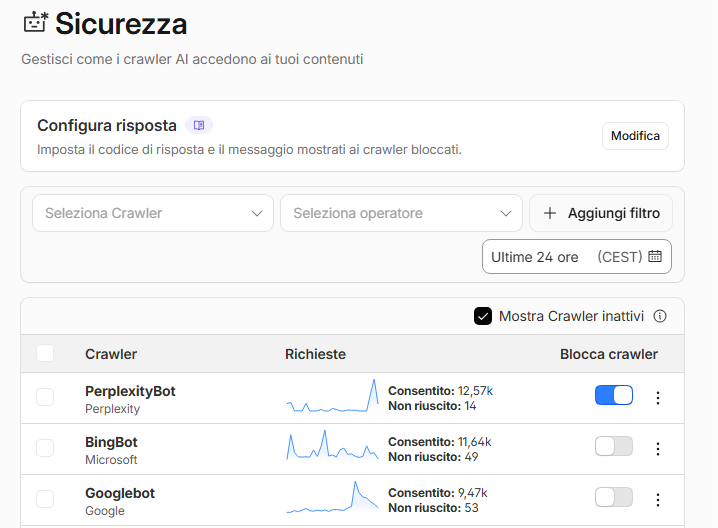Click the (CEST) timezone label
Image resolution: width=718 pixels, height=528 pixels.
tap(620, 257)
